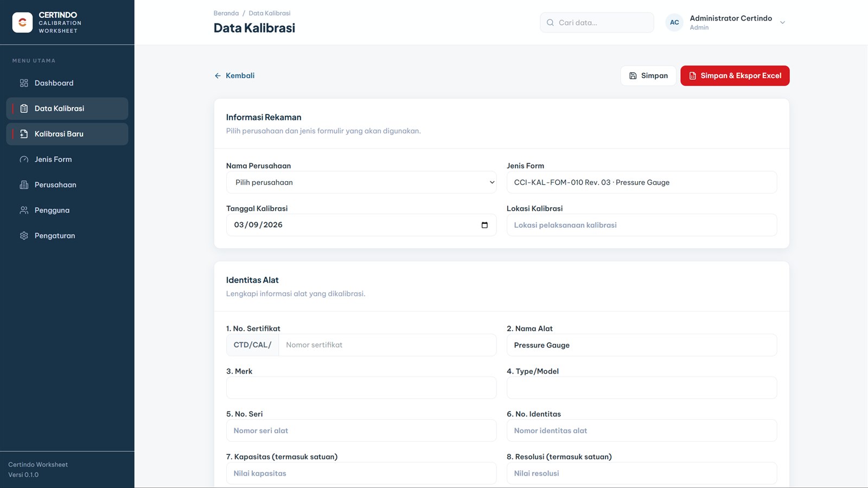Select Pengaturan in the sidebar
Screen dimensions: 868x488
coord(67,236)
